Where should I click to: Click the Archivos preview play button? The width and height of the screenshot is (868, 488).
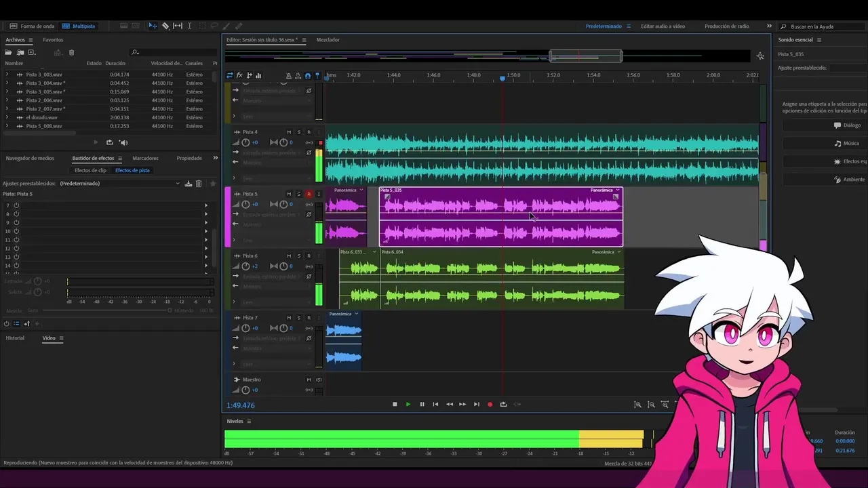[x=95, y=142]
